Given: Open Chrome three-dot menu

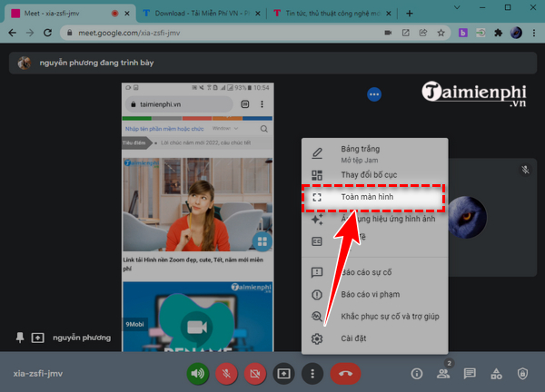Looking at the screenshot, I should [x=534, y=33].
